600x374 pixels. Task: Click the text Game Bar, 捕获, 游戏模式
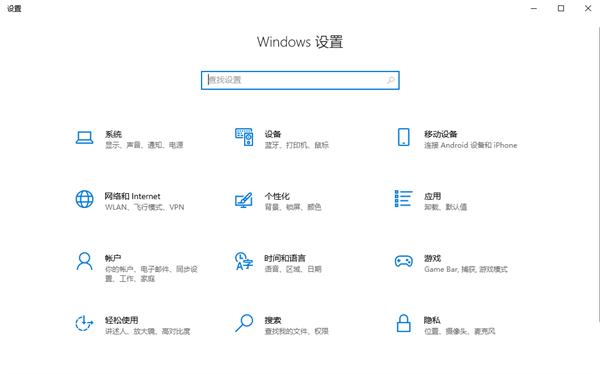pos(466,269)
